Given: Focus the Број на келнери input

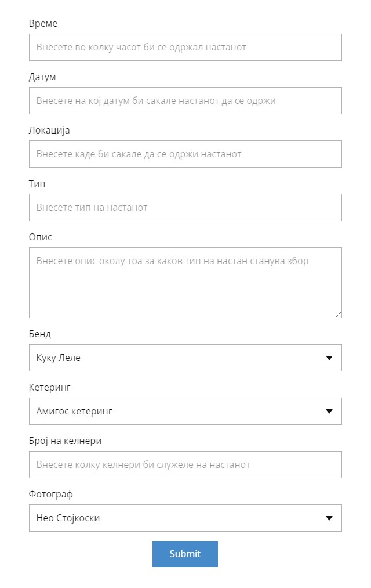Looking at the screenshot, I should [185, 464].
